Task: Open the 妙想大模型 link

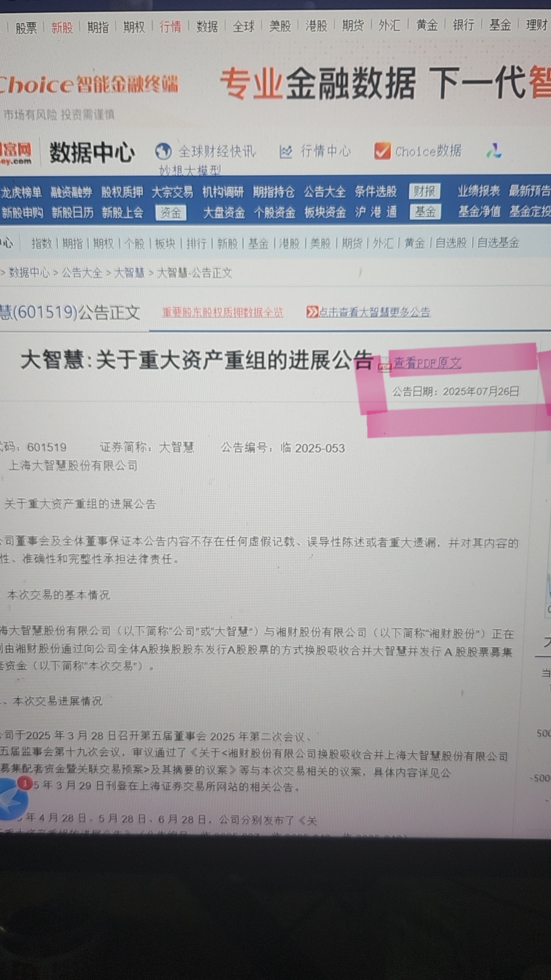Action: [190, 170]
